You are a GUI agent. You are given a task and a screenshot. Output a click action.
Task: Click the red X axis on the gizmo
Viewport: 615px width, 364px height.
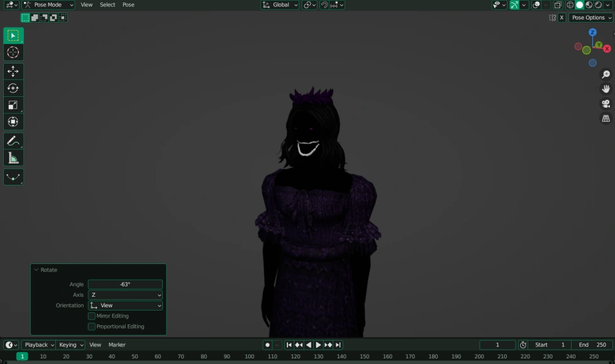click(607, 48)
